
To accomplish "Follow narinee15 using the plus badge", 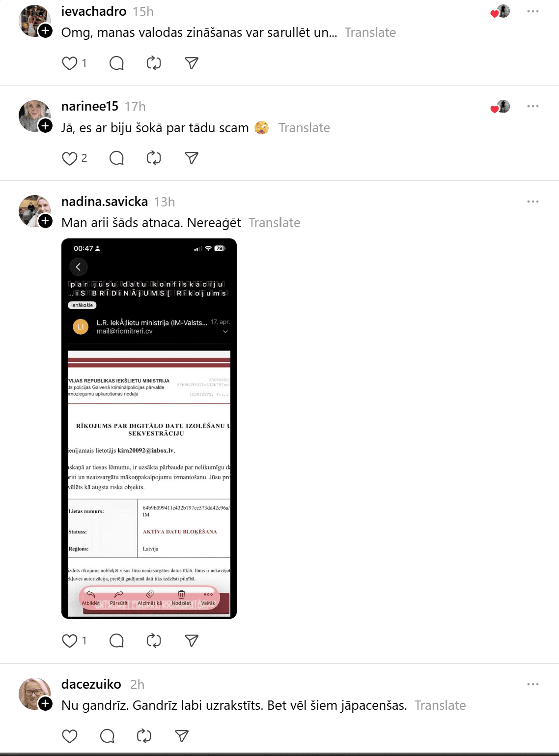I will 45,126.
